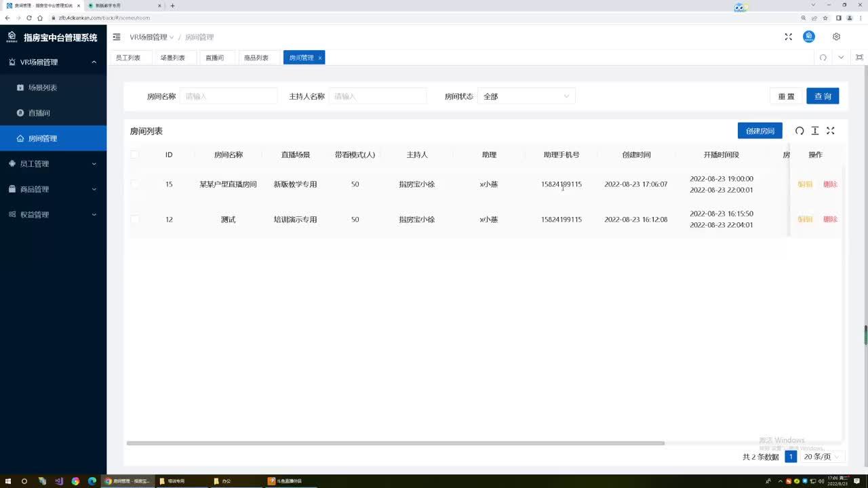
Task: Open 直播间 in the sidebar
Action: point(39,113)
